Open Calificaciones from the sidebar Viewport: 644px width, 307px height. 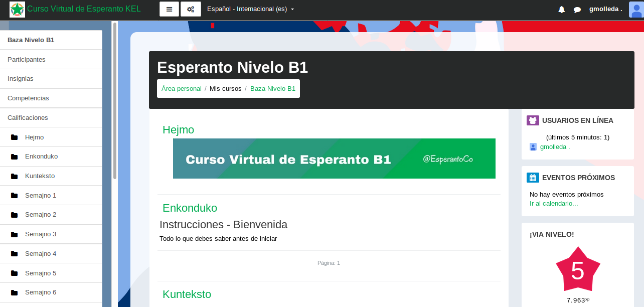tap(28, 117)
